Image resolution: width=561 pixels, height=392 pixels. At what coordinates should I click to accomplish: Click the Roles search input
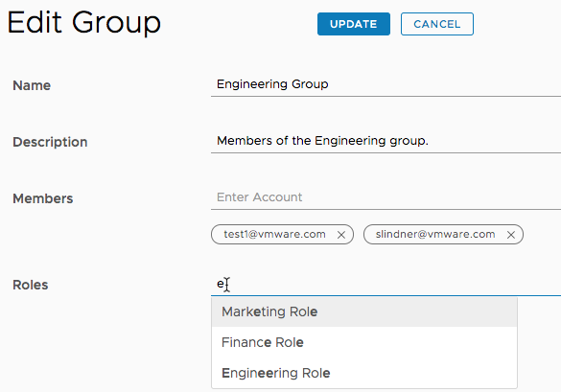pyautogui.click(x=386, y=285)
